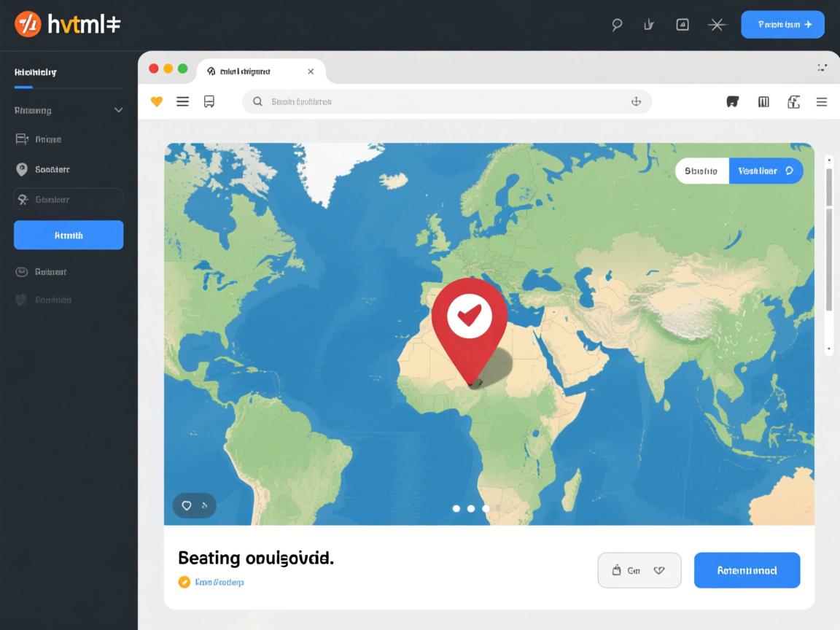
Task: Close the open browser tab
Action: click(311, 71)
